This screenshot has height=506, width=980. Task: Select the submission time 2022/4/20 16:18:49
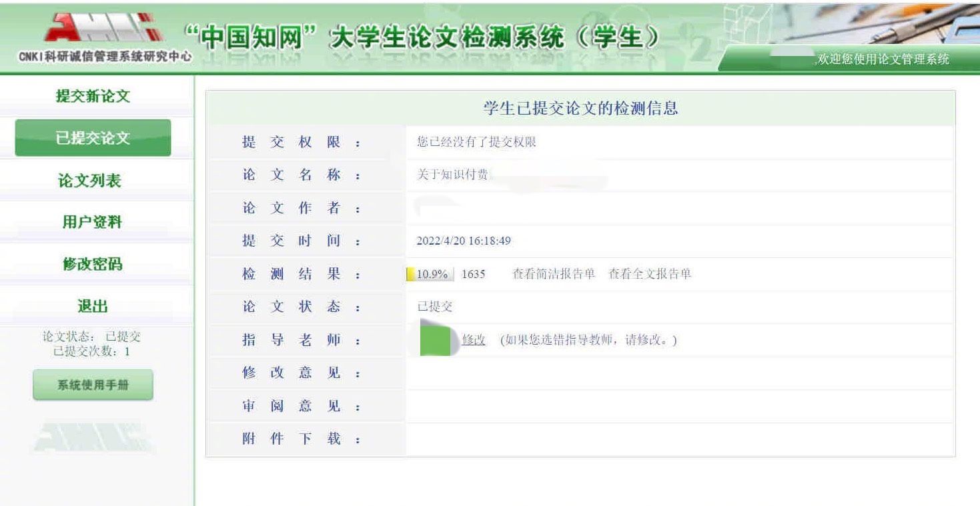tap(464, 241)
